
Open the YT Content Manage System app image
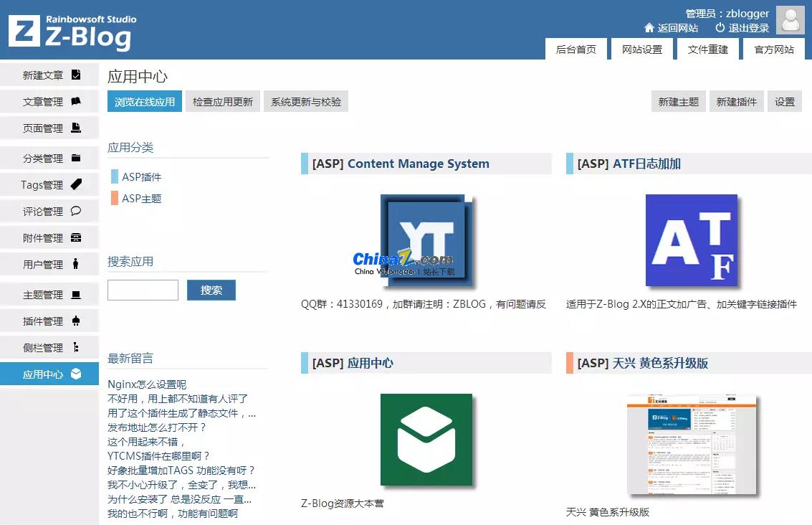[x=426, y=240]
